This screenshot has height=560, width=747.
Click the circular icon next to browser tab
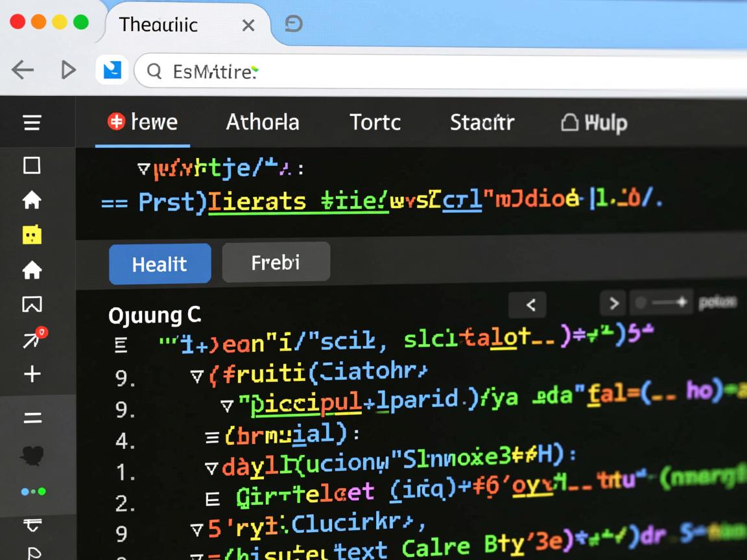coord(294,24)
